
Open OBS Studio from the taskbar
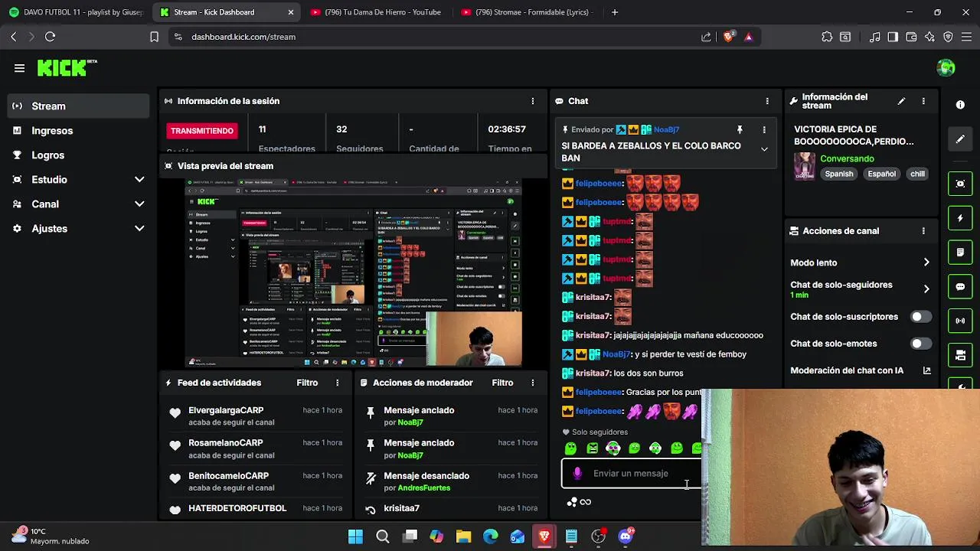pos(599,536)
